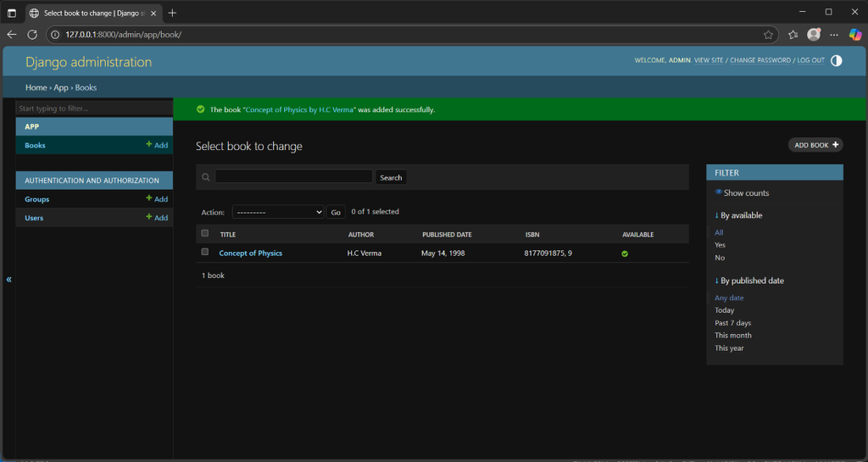Open the browser profile avatar

[813, 34]
